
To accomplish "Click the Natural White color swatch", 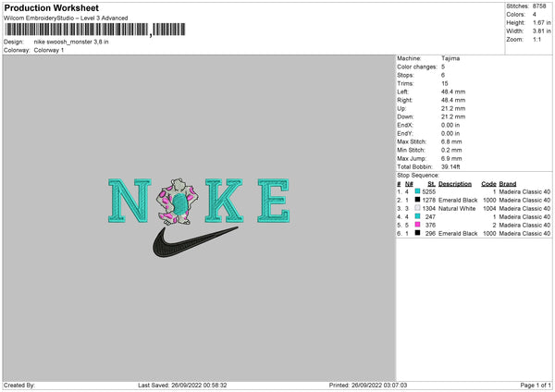I will (418, 208).
